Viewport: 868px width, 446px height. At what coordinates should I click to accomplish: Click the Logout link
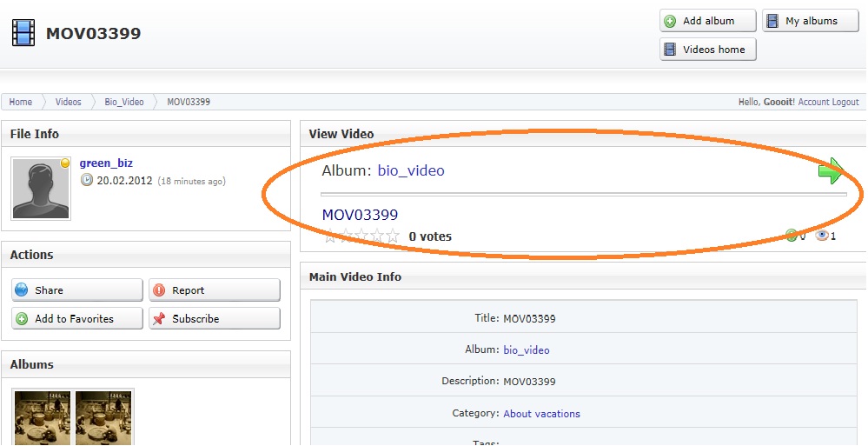pyautogui.click(x=845, y=102)
